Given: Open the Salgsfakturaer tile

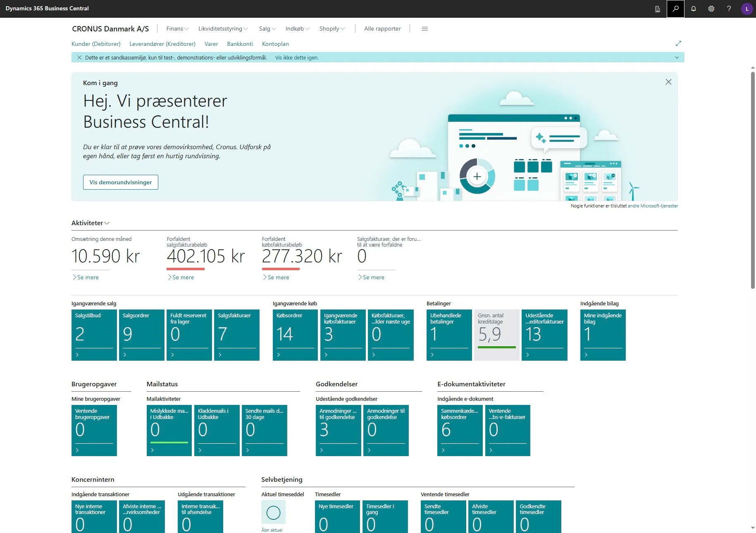Looking at the screenshot, I should click(x=237, y=335).
